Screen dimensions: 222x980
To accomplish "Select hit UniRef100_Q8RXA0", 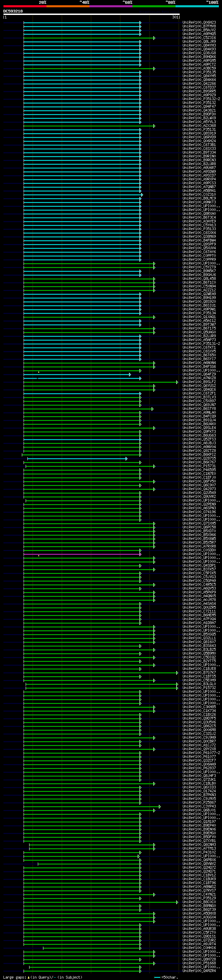I will pos(199,214).
